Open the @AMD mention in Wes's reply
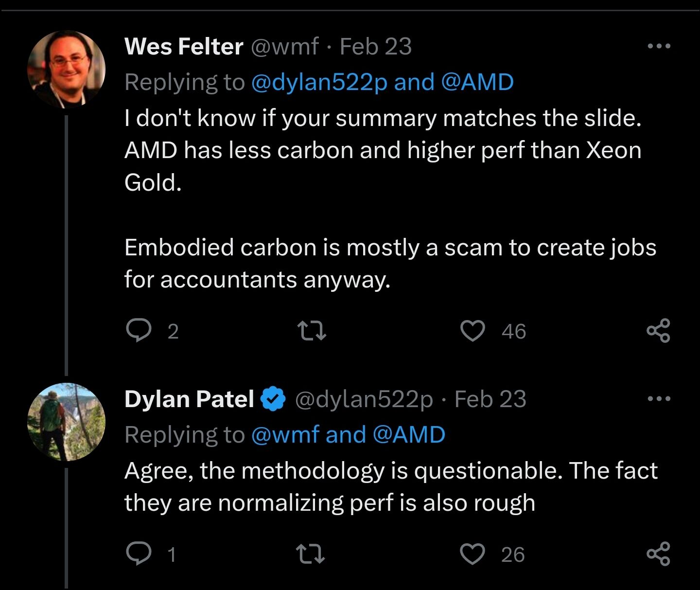Viewport: 700px width, 590px height. click(x=477, y=82)
